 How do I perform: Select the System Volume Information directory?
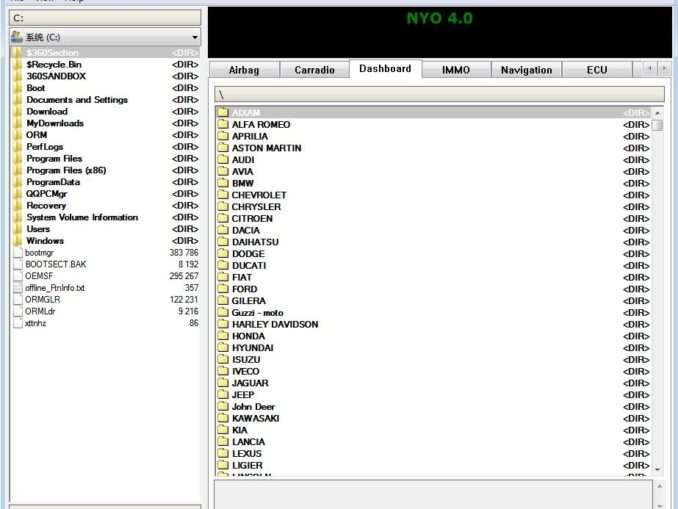pyautogui.click(x=105, y=217)
